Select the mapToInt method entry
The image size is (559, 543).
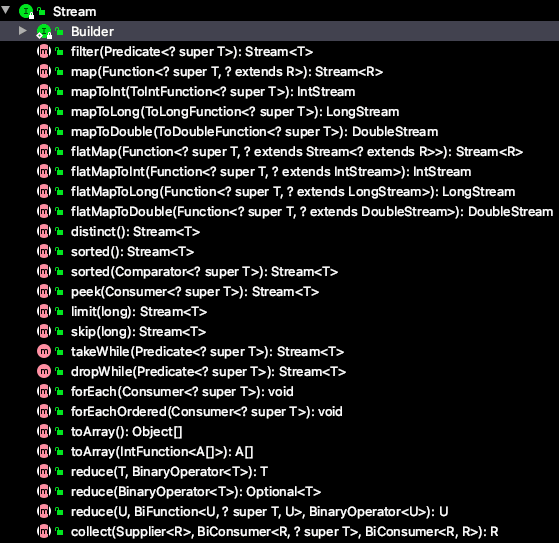pos(213,92)
